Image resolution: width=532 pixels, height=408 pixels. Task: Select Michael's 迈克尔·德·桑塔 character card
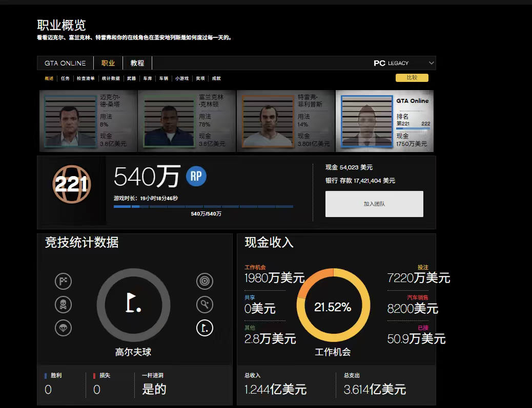click(x=88, y=121)
